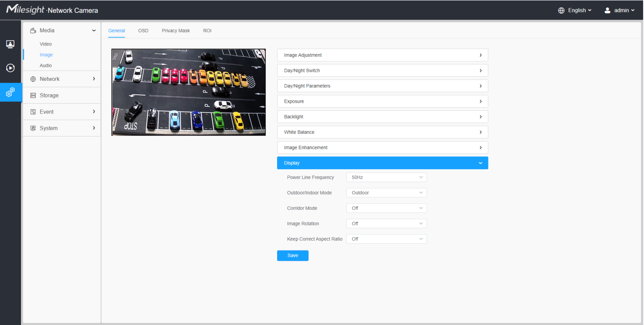Screen dimensions: 644x325
Task: Expand the Event menu section
Action: point(62,112)
